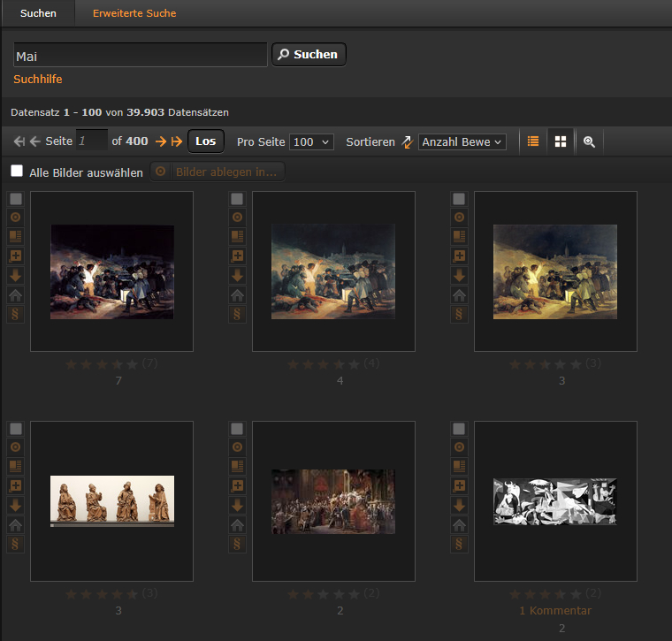
Task: Select checkbox beside top-row Goya rated (3)
Action: (459, 199)
